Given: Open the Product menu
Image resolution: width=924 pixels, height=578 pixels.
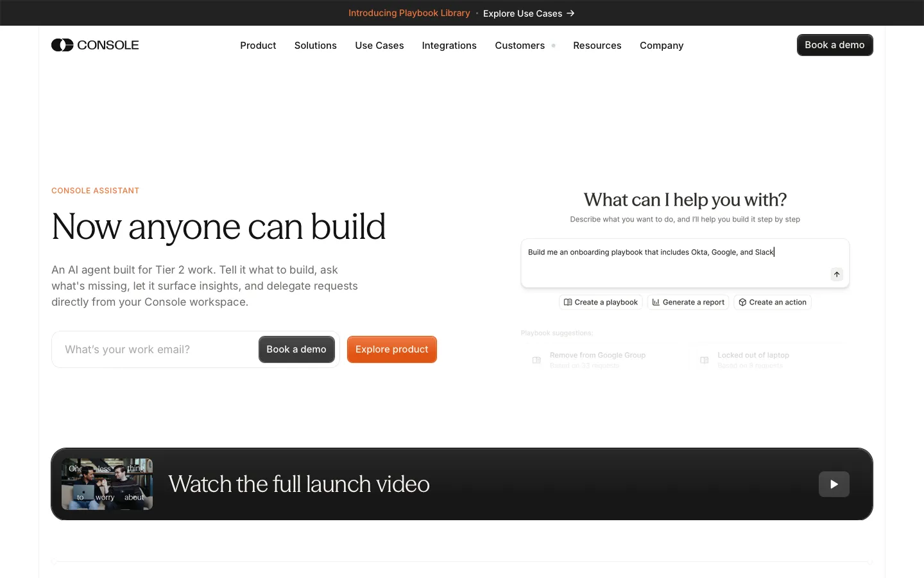Looking at the screenshot, I should pos(258,46).
